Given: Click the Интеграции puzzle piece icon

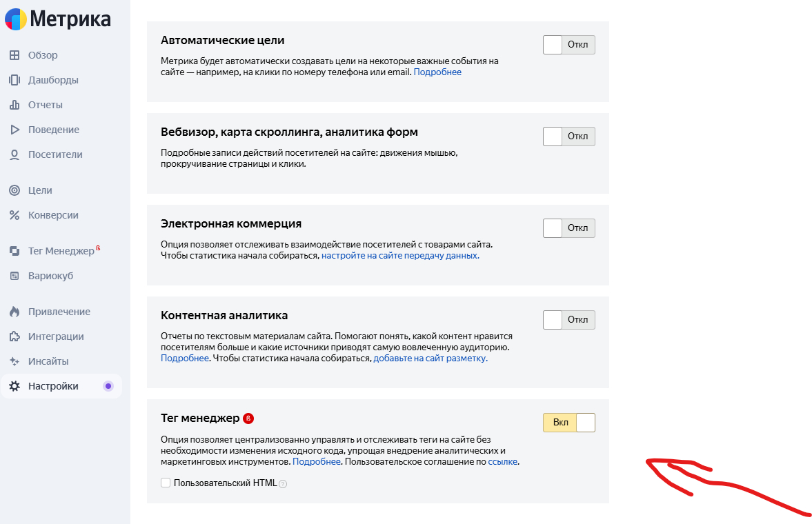Looking at the screenshot, I should pyautogui.click(x=14, y=336).
